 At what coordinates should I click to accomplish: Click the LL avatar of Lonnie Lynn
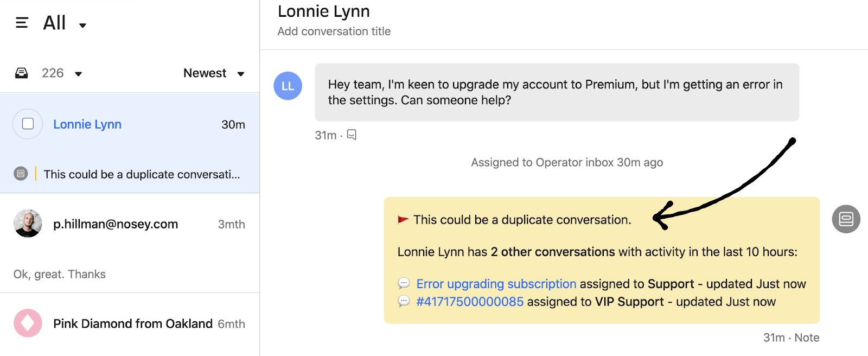288,86
